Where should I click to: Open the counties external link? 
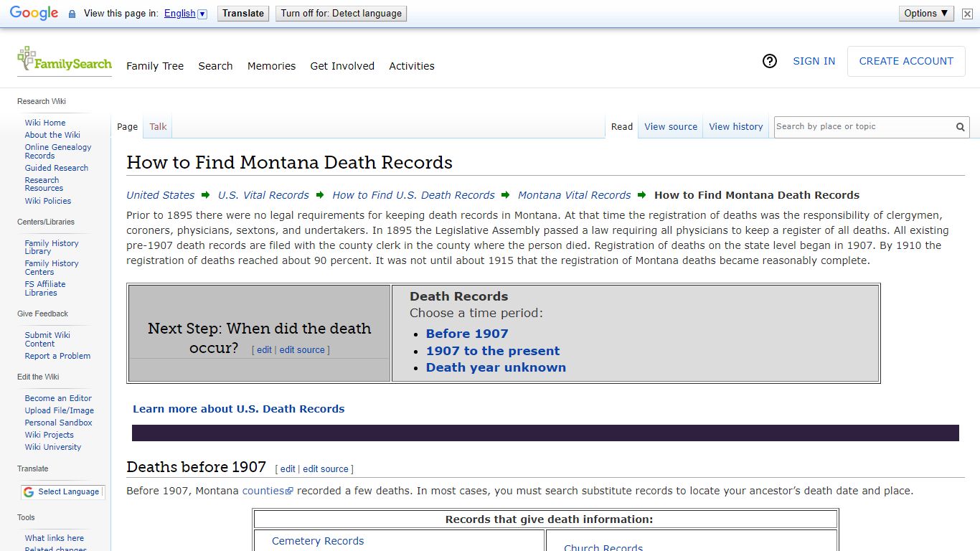(x=268, y=491)
